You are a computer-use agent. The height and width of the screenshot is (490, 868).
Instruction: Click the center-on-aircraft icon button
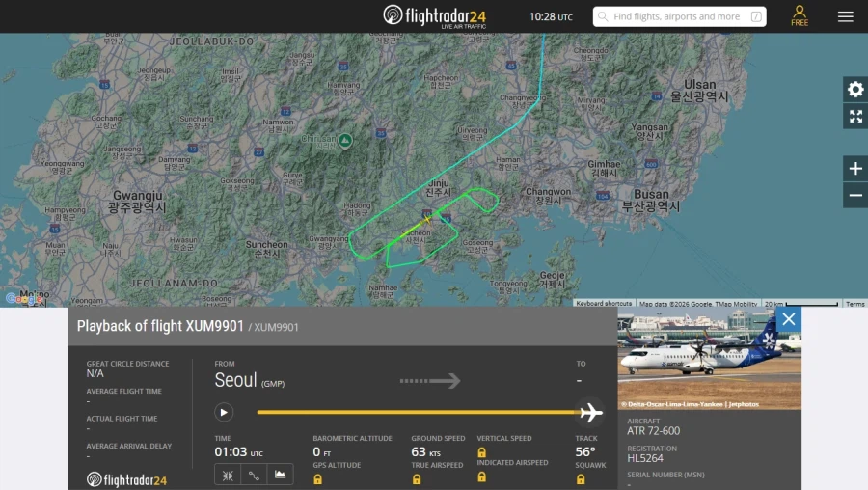228,475
